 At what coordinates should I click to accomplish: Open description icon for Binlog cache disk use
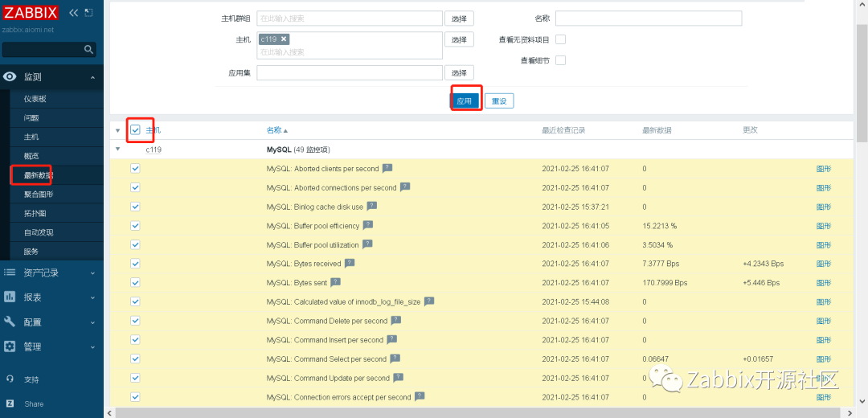tap(372, 206)
